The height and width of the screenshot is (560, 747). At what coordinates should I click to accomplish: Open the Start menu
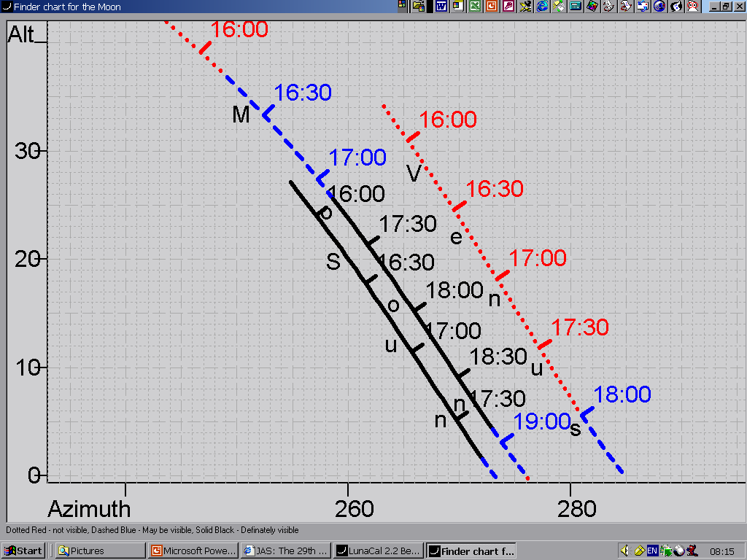tap(23, 551)
